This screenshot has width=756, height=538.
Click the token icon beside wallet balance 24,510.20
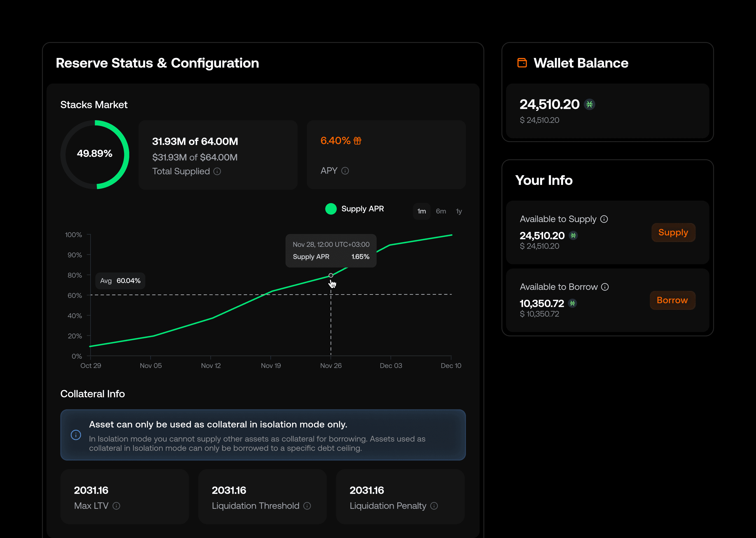coord(589,104)
